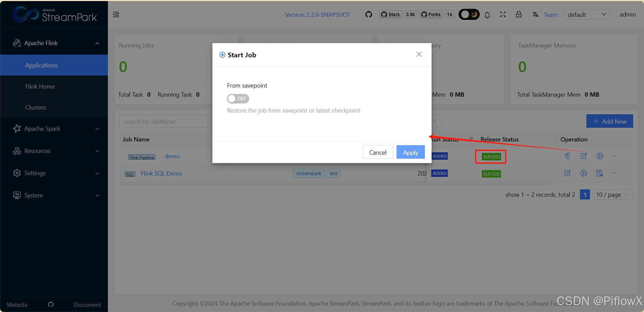Click the Resources icon in sidebar
644x312 pixels.
pos(17,151)
